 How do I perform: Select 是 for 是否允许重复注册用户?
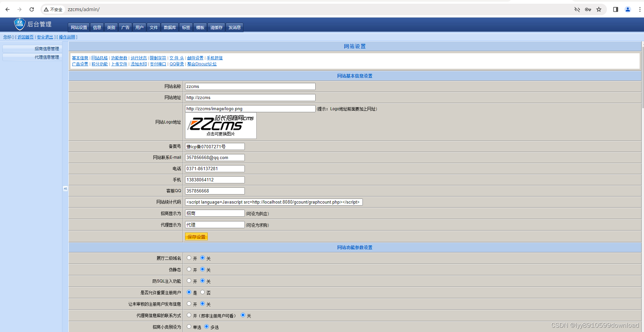tap(189, 292)
